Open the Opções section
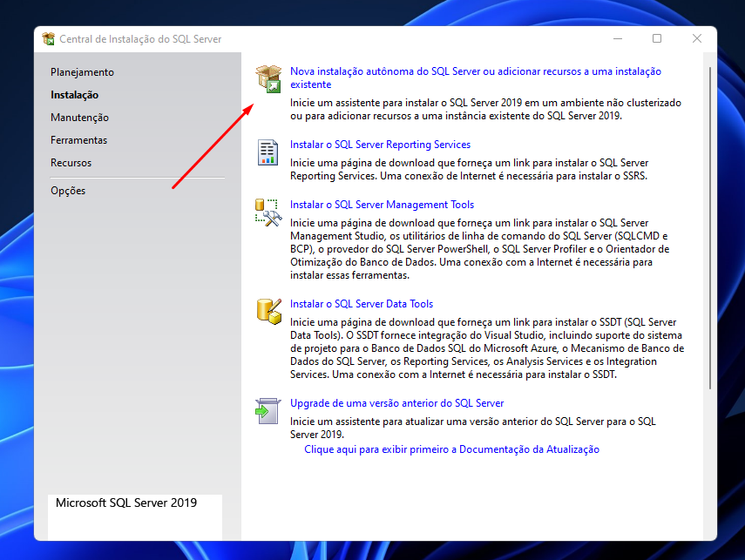 (x=68, y=190)
